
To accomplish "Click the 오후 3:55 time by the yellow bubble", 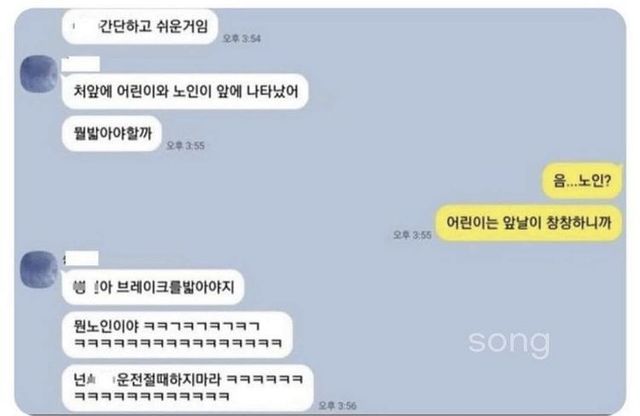I will click(412, 235).
